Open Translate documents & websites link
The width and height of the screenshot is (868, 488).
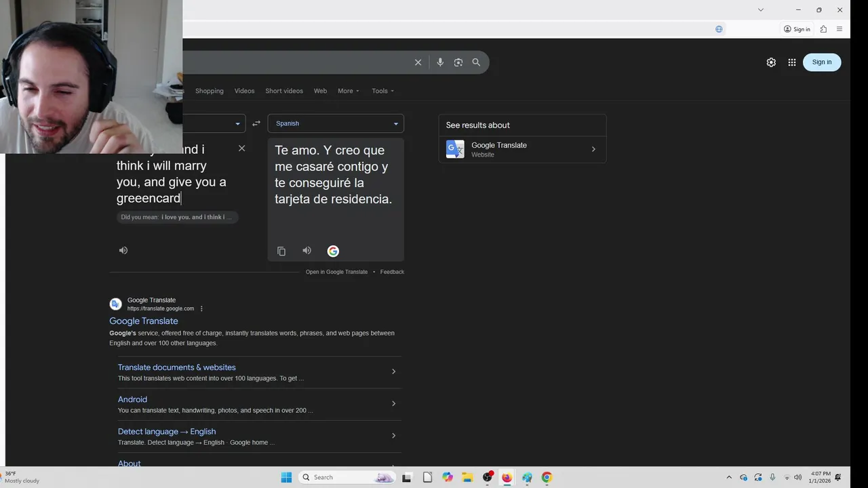pyautogui.click(x=177, y=367)
